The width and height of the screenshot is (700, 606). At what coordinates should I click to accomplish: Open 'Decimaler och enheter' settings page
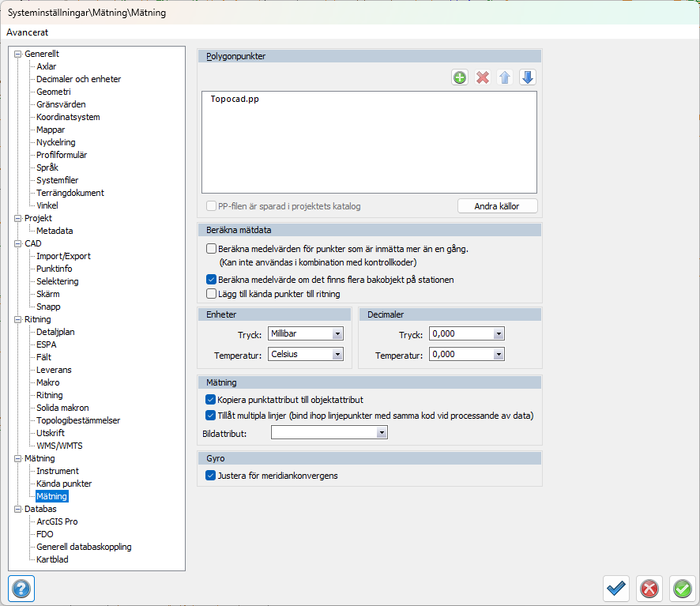coord(78,79)
